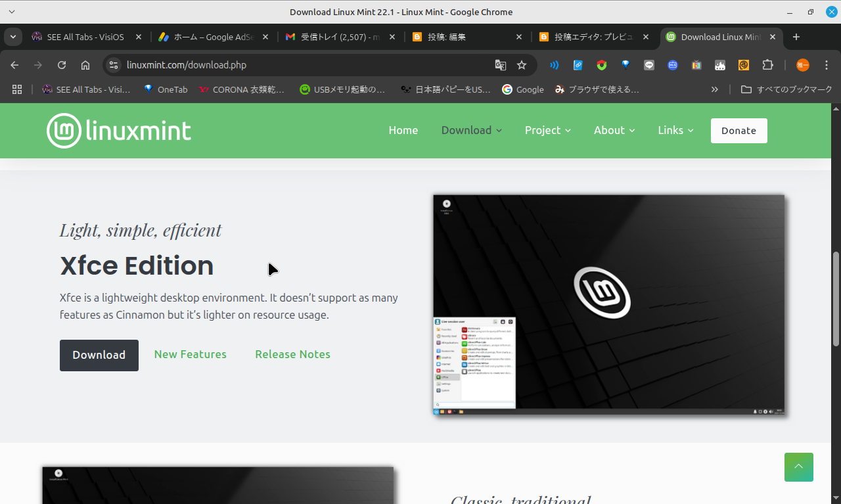Click the colorful TV extension icon

coord(696,65)
